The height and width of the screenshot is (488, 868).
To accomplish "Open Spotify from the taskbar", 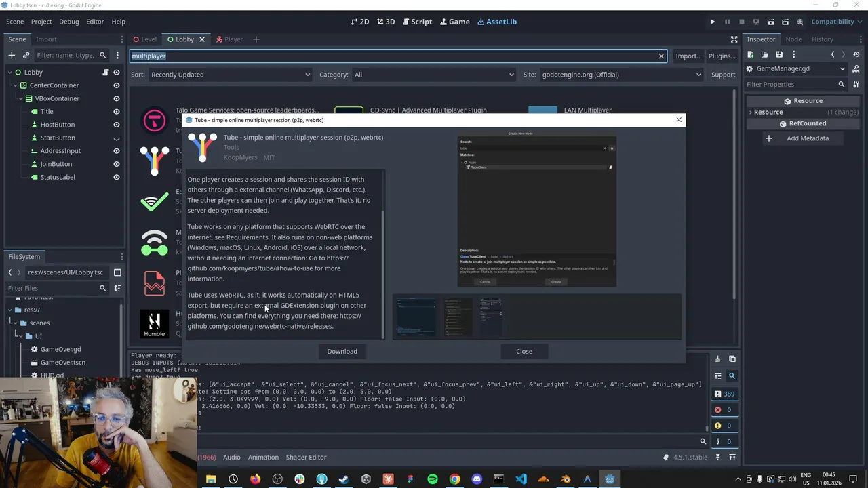I will pos(433,479).
